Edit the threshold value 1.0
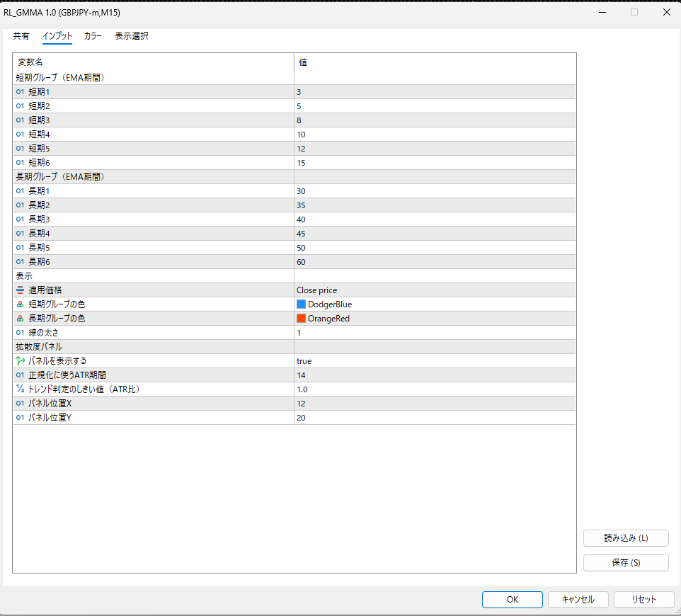 click(435, 389)
